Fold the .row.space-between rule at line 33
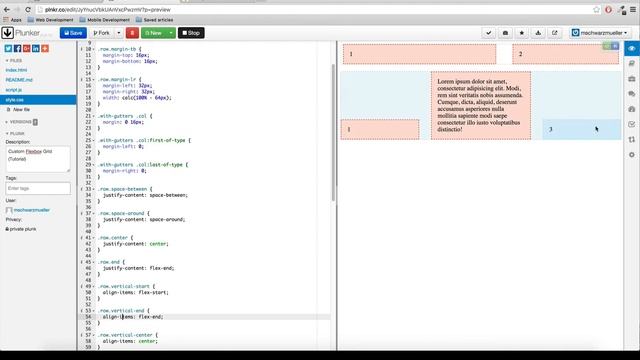Image resolution: width=640 pixels, height=360 pixels. 93,189
